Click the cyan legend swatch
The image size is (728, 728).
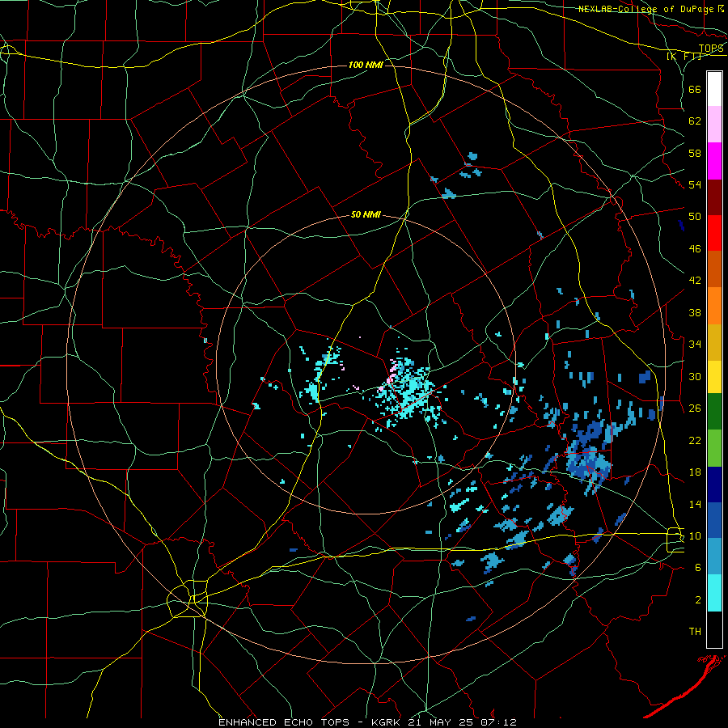(x=714, y=592)
